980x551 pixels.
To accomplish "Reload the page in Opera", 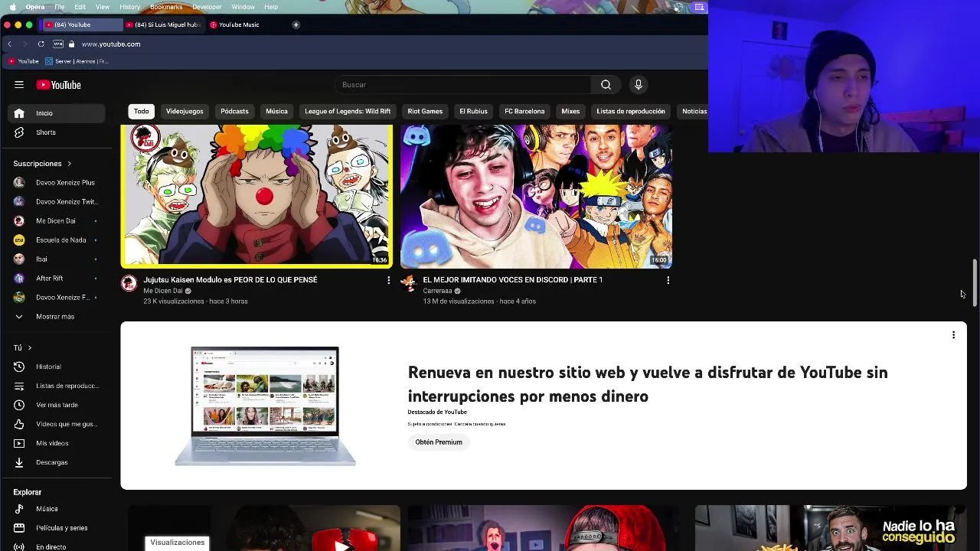I will [x=41, y=44].
